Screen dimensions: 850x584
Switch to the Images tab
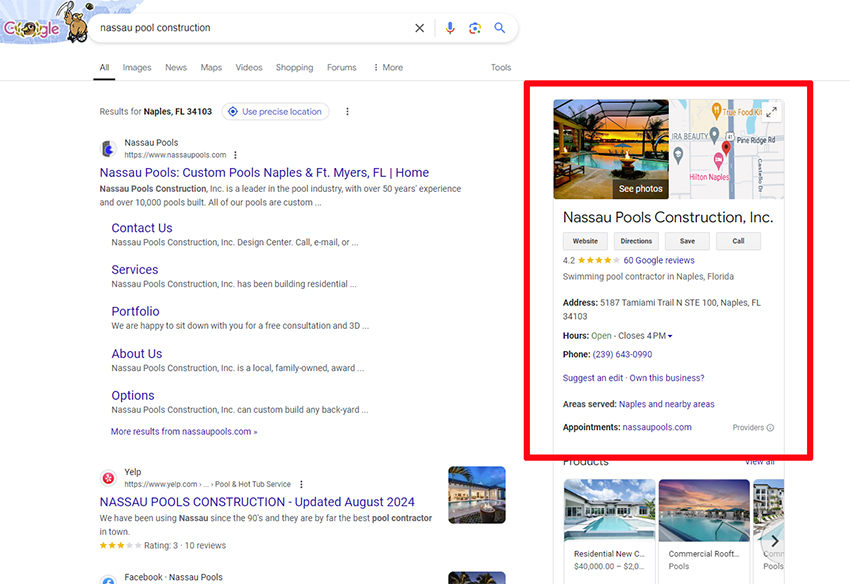pyautogui.click(x=137, y=68)
